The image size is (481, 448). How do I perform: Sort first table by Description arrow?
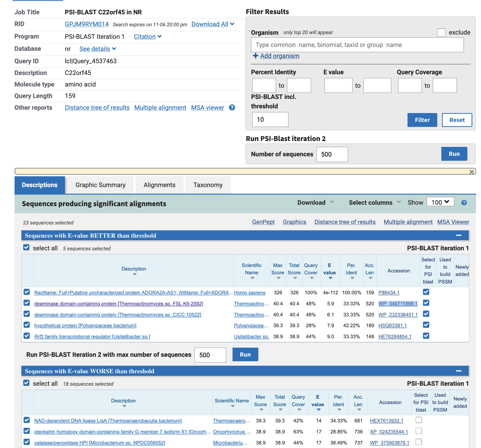pos(135,274)
